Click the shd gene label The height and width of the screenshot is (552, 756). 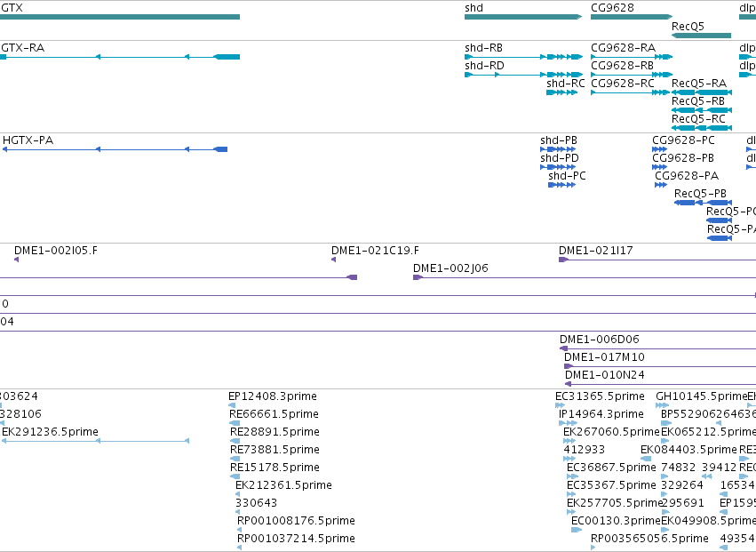point(473,8)
